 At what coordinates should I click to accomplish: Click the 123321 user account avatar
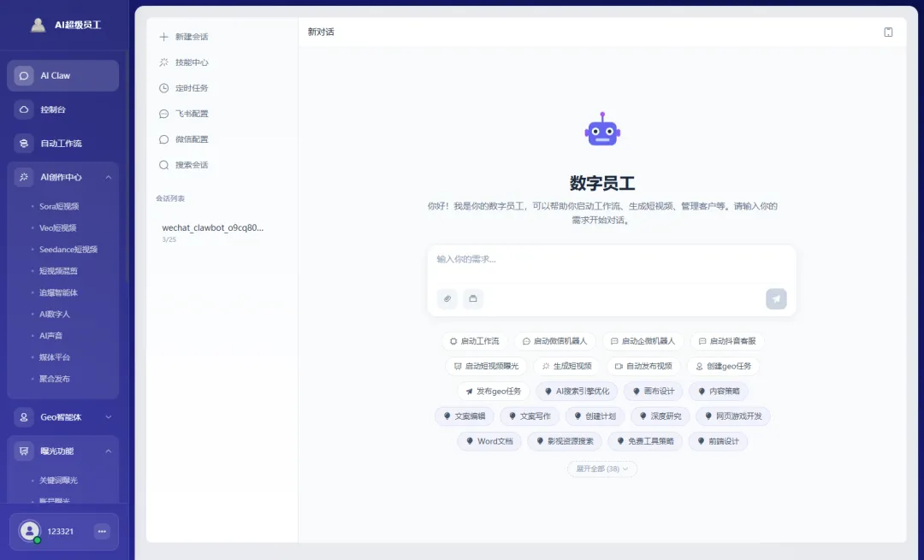[x=31, y=531]
